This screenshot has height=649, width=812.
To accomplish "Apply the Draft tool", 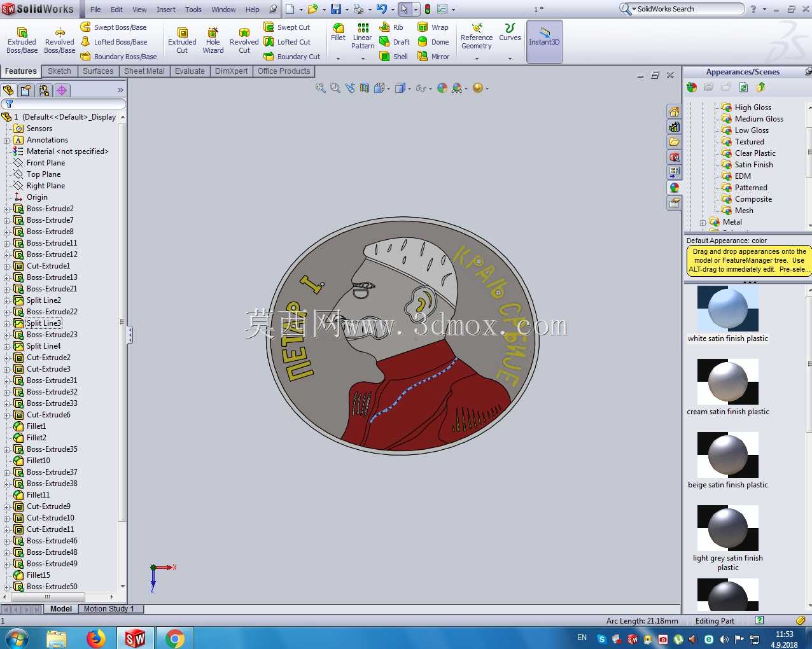I will click(x=395, y=42).
